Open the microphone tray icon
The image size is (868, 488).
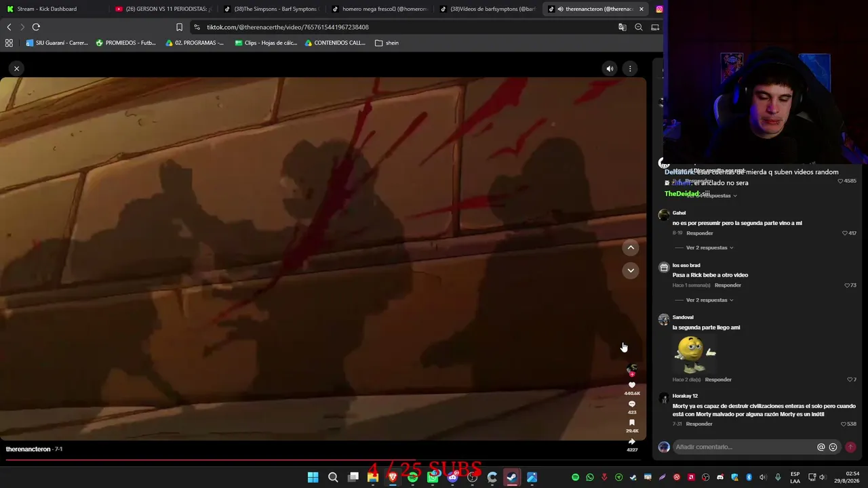click(x=778, y=477)
